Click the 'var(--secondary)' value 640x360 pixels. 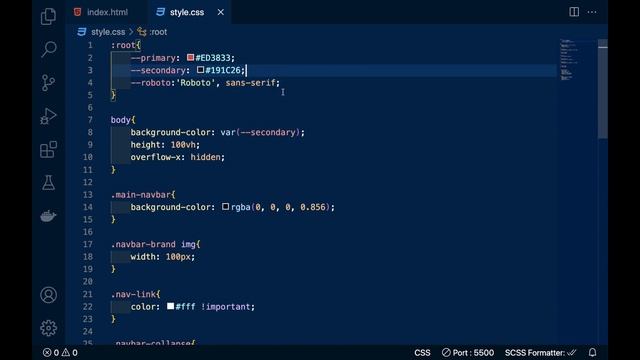(x=260, y=132)
